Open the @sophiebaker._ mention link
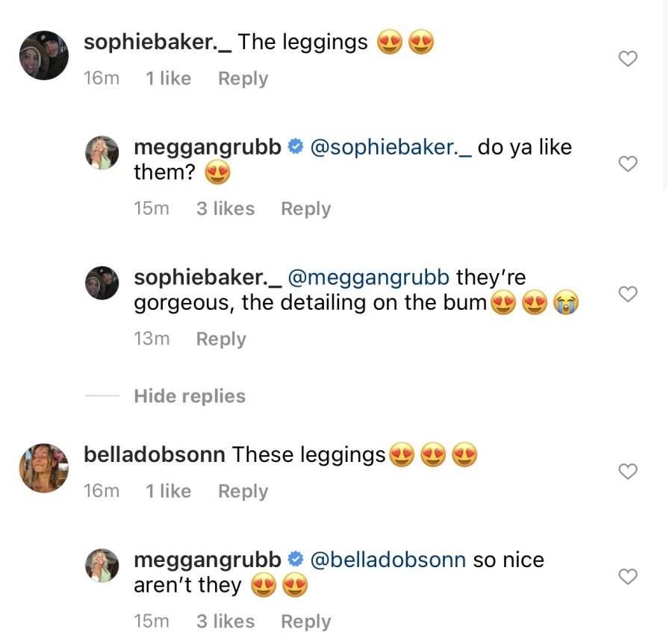Screen dimensions: 672x644 click(391, 147)
